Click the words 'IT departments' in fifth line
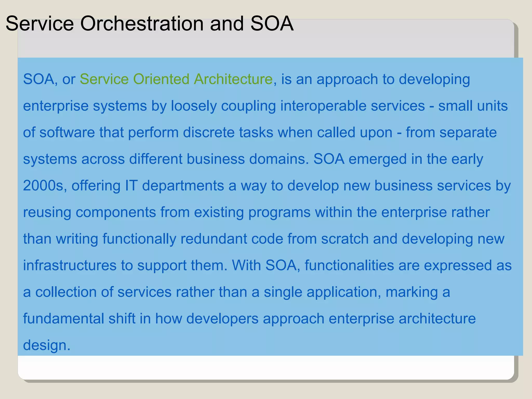This screenshot has width=532, height=399. click(x=174, y=185)
